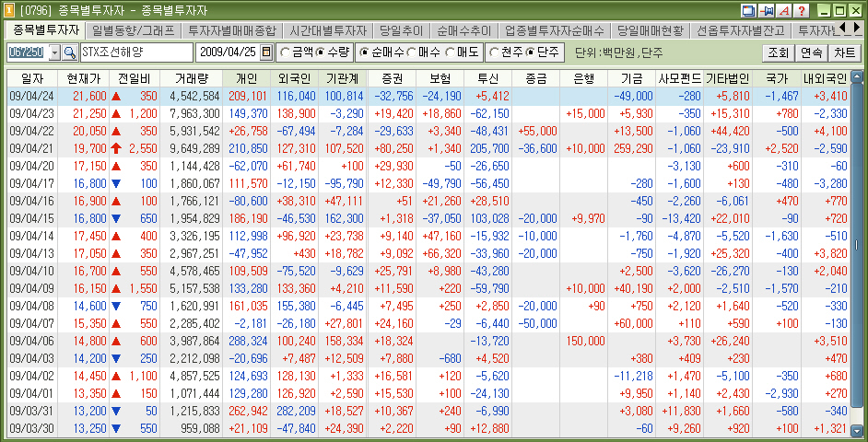This screenshot has width=868, height=442.
Task: Click the 연속 continue button
Action: pos(812,52)
